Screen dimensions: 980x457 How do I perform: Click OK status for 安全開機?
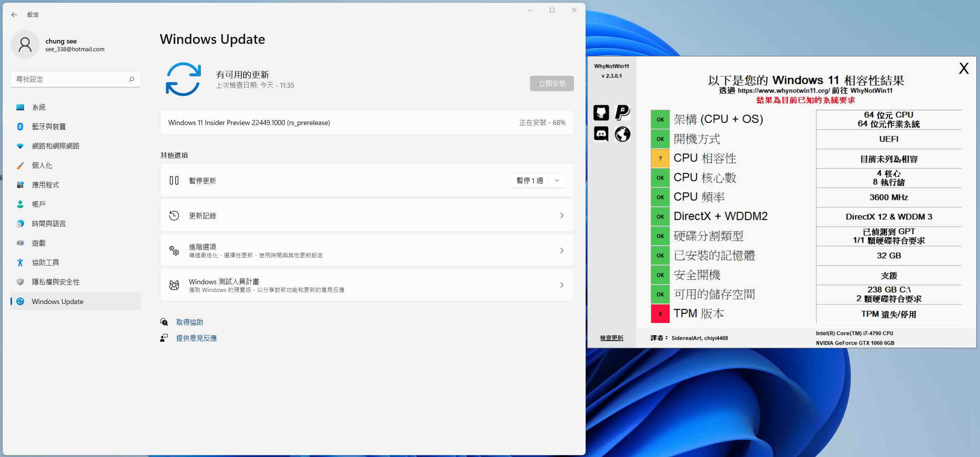660,275
